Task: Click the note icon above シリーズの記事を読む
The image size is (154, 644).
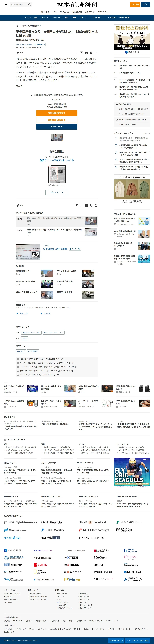Action: click(81, 205)
